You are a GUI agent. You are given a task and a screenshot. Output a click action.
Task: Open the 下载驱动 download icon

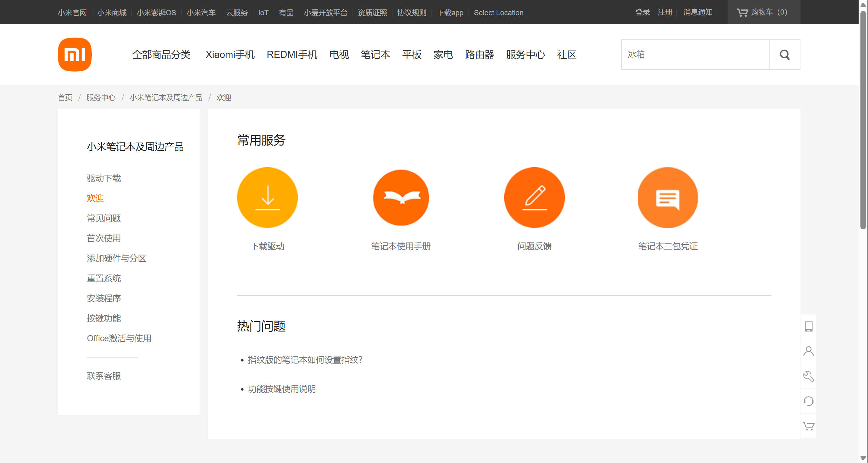[x=267, y=197]
